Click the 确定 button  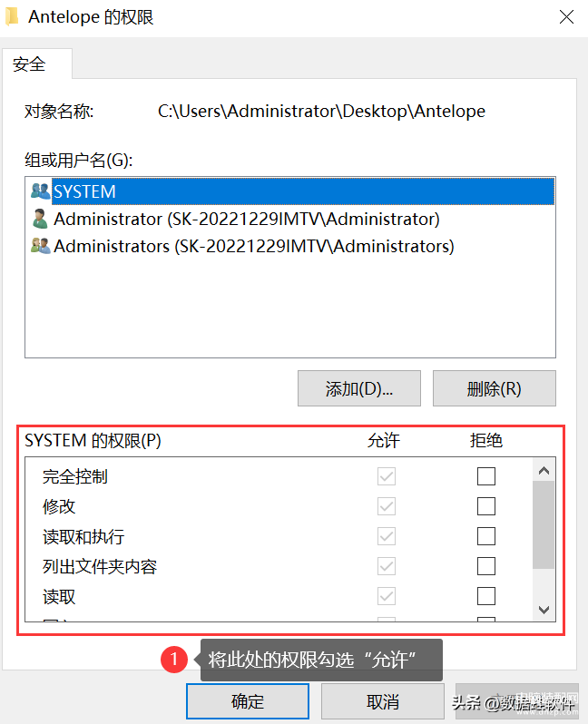coord(248,701)
